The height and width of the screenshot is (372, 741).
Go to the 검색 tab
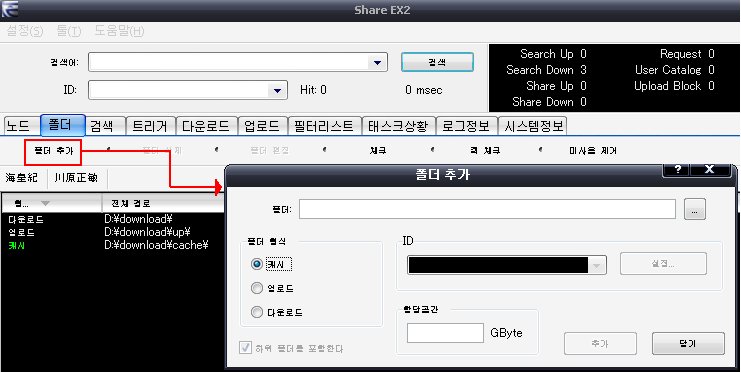tap(105, 126)
